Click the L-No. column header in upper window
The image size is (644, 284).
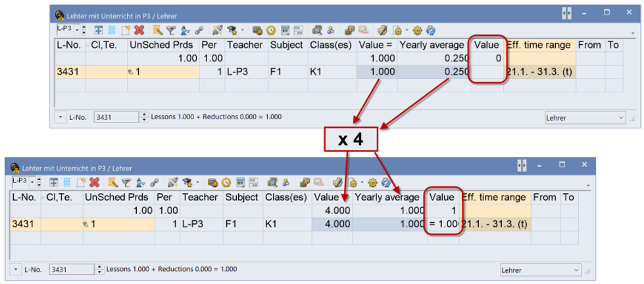point(70,45)
